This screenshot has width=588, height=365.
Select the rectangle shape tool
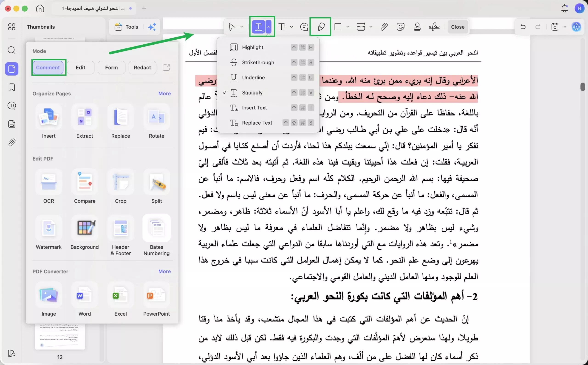click(x=338, y=27)
